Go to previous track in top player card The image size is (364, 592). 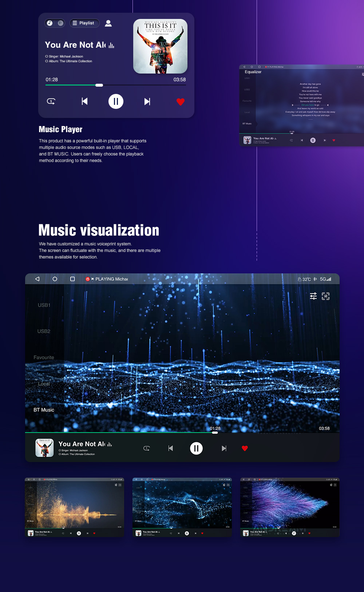coord(84,102)
